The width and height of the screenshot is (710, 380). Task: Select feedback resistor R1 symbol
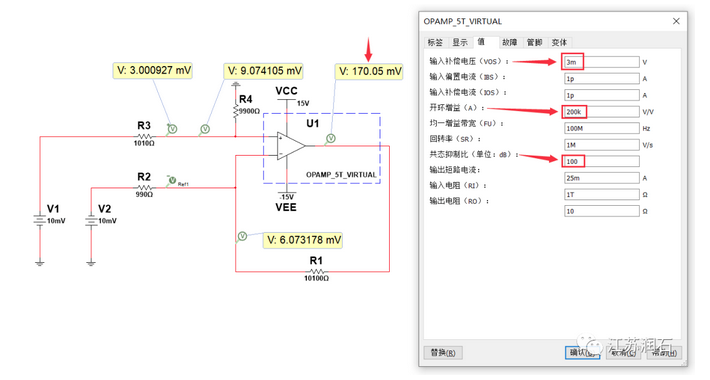(316, 272)
